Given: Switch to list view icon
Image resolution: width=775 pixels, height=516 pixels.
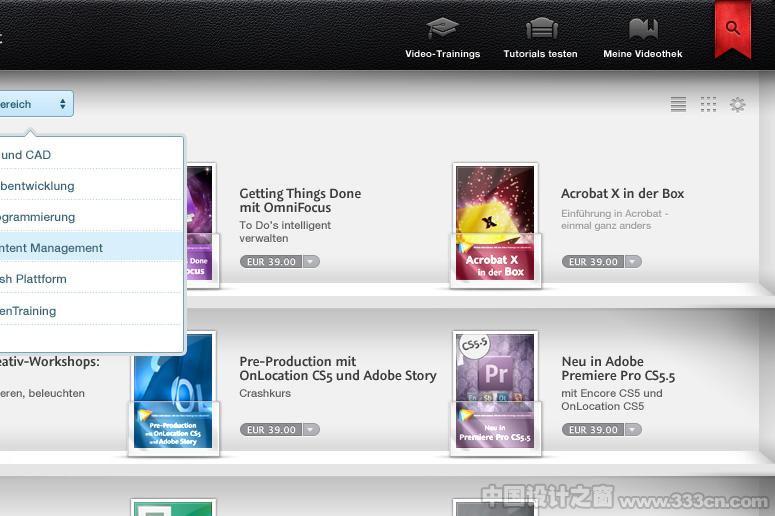Looking at the screenshot, I should click(x=678, y=104).
